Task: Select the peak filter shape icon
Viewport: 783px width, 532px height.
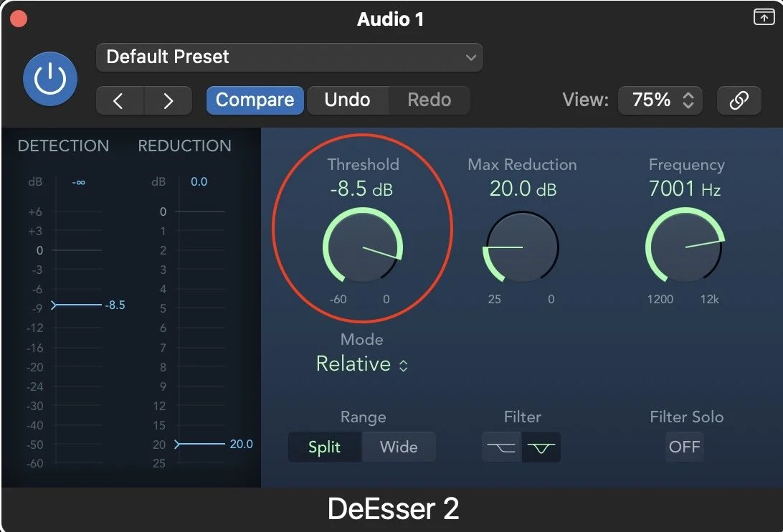Action: (x=541, y=447)
